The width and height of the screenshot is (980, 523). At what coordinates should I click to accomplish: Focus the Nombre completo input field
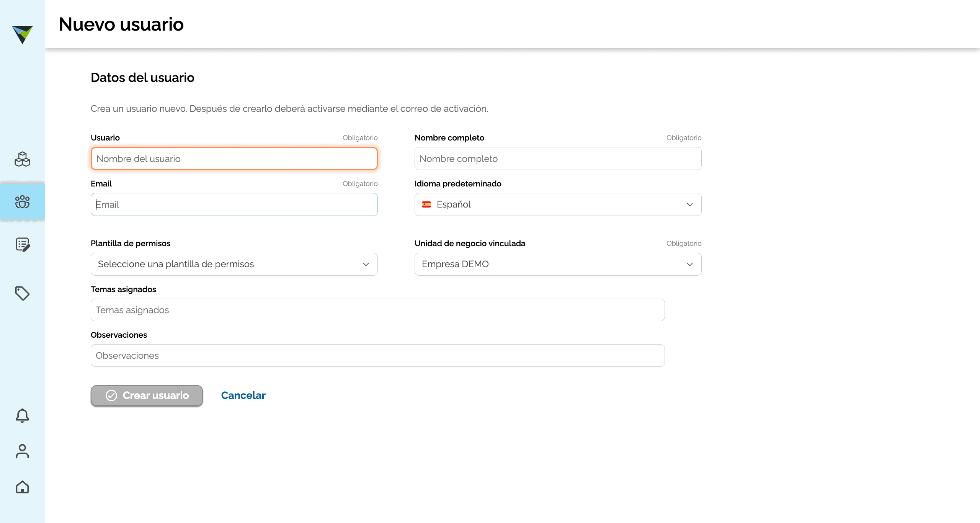pyautogui.click(x=558, y=159)
